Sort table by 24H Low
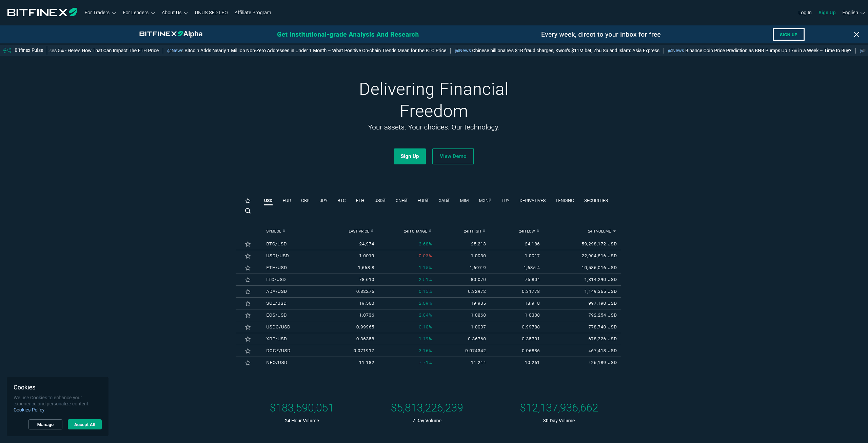This screenshot has width=868, height=443. tap(529, 231)
